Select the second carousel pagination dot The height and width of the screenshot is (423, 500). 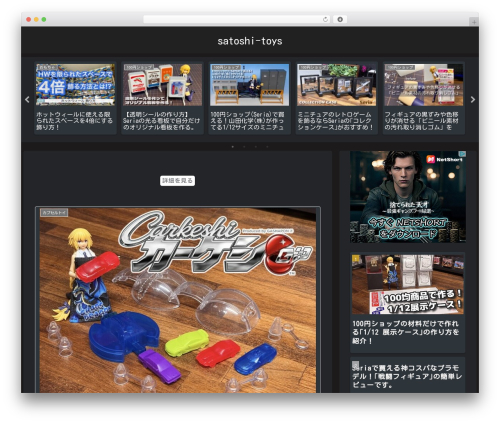pyautogui.click(x=244, y=147)
